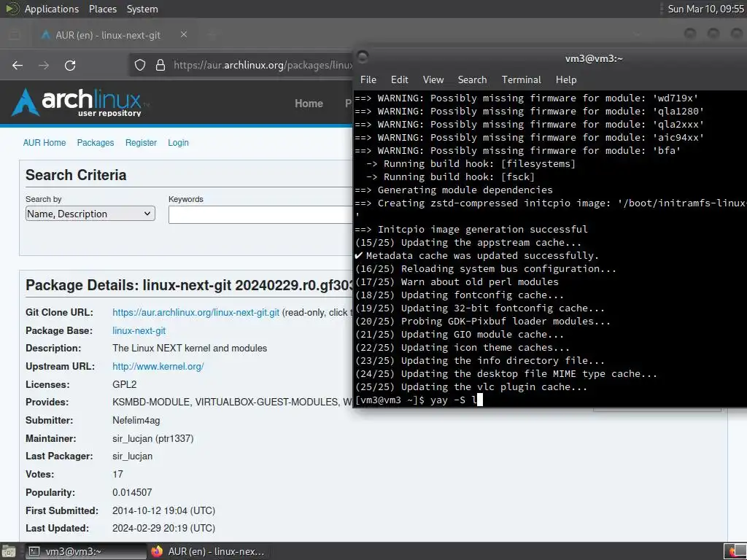Click the Search Criteria heading
The image size is (747, 560).
tap(76, 175)
